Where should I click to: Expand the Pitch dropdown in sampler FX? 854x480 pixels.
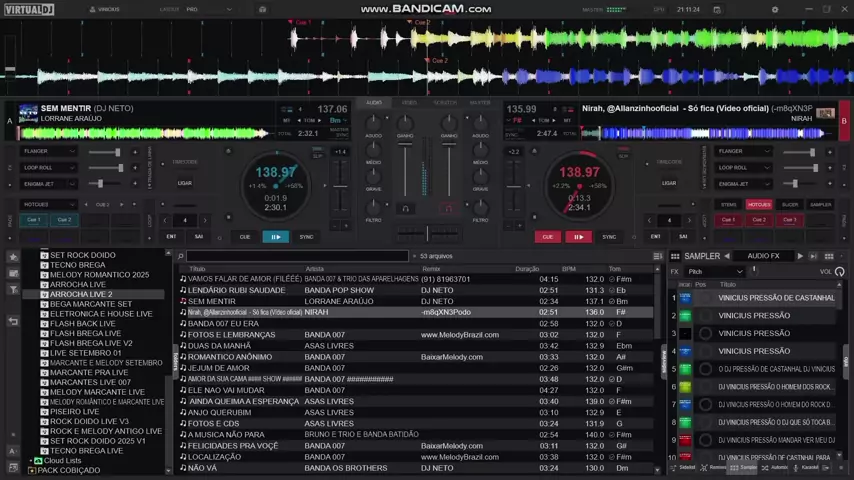click(714, 271)
